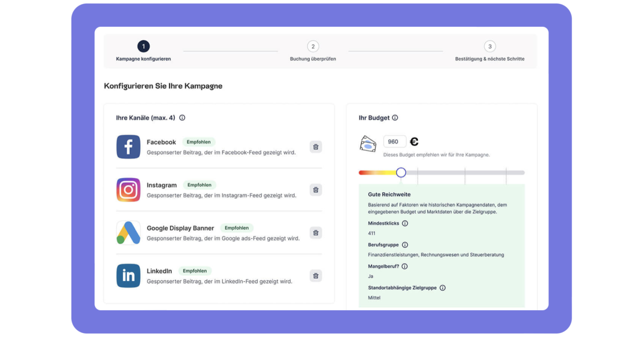644x337 pixels.
Task: Click the gray part of the budget slider track
Action: [x=465, y=172]
